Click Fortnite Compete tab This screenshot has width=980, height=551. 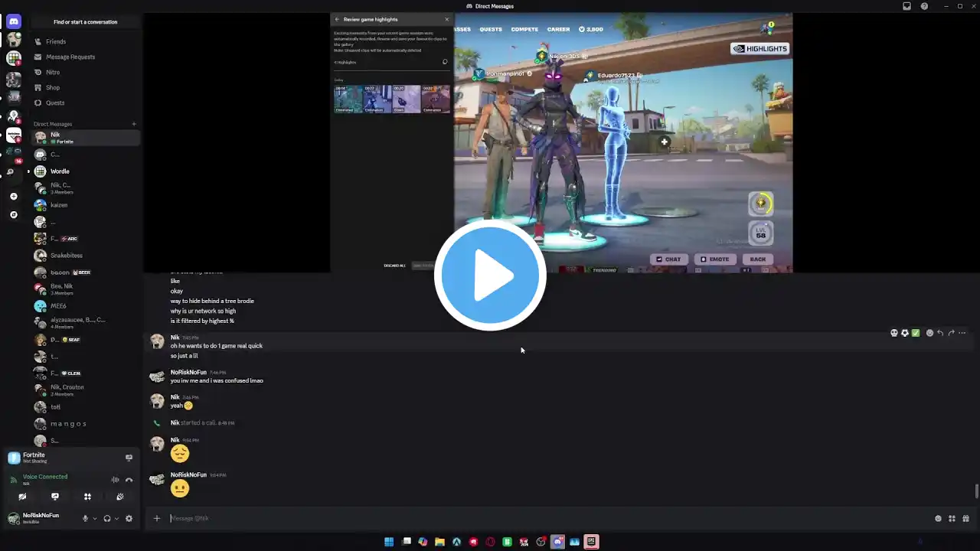click(524, 29)
